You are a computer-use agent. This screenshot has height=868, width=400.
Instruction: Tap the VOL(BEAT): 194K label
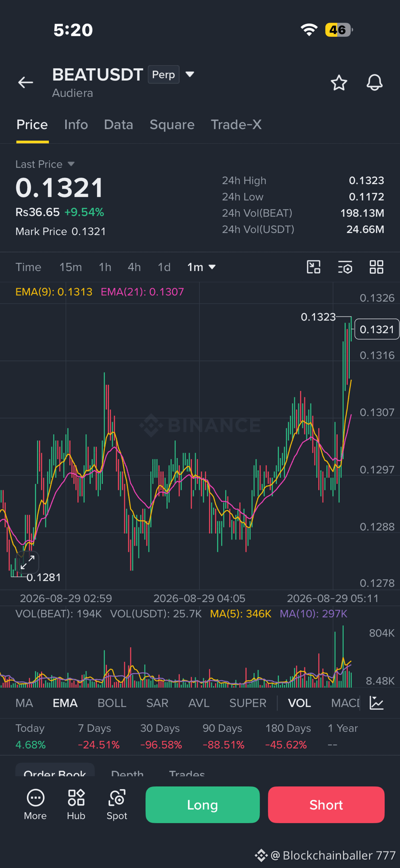[x=58, y=614]
